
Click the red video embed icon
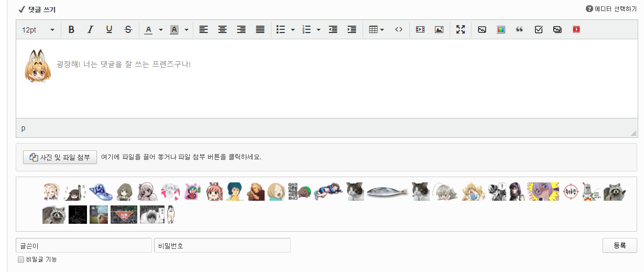576,30
